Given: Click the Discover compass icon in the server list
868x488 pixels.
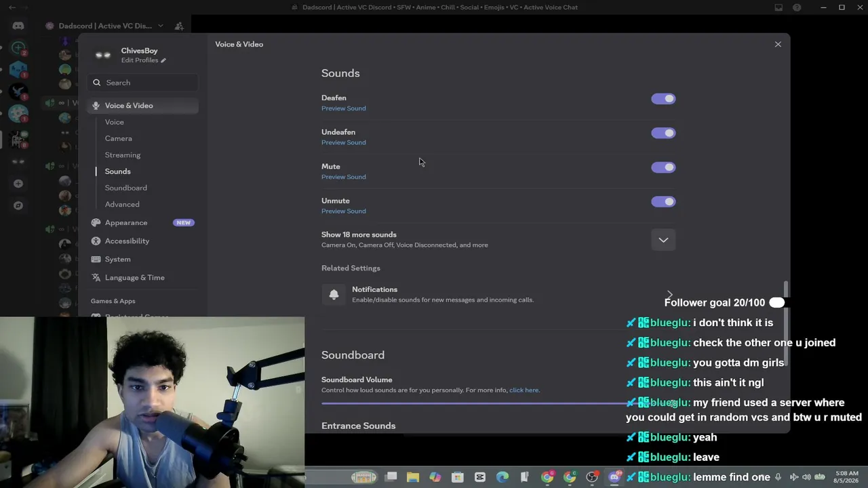Looking at the screenshot, I should point(18,205).
